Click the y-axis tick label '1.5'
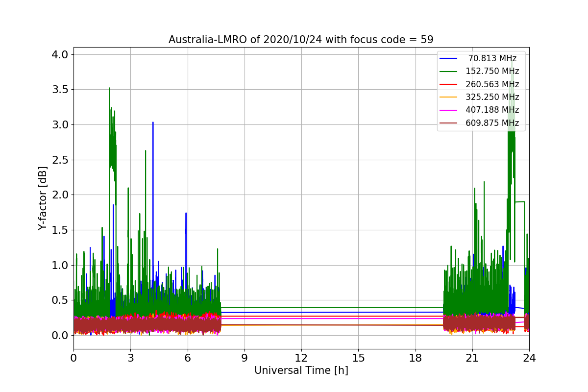588x392 pixels. pyautogui.click(x=60, y=230)
